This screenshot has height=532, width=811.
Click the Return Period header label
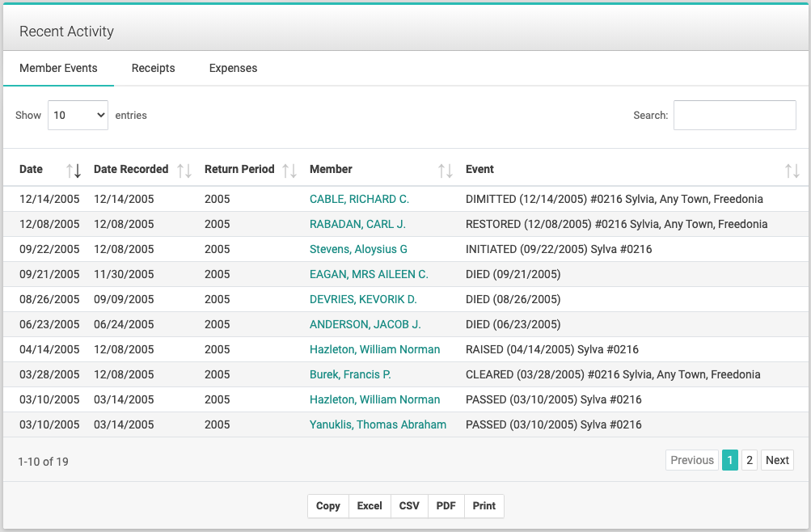(x=239, y=170)
